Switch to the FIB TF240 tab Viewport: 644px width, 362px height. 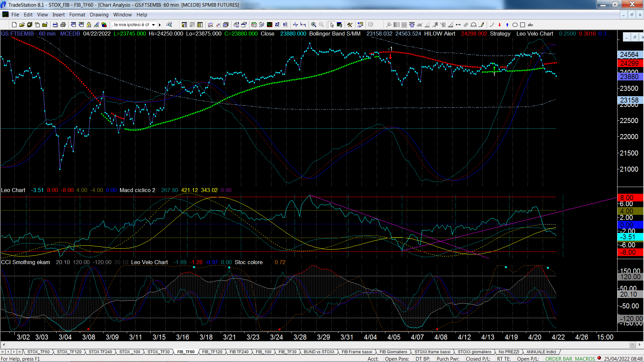pyautogui.click(x=239, y=352)
